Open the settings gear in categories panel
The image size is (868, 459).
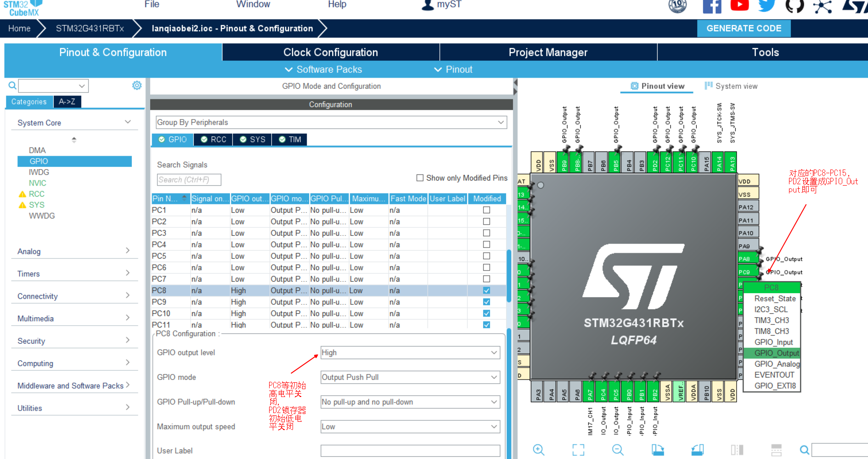click(x=137, y=85)
